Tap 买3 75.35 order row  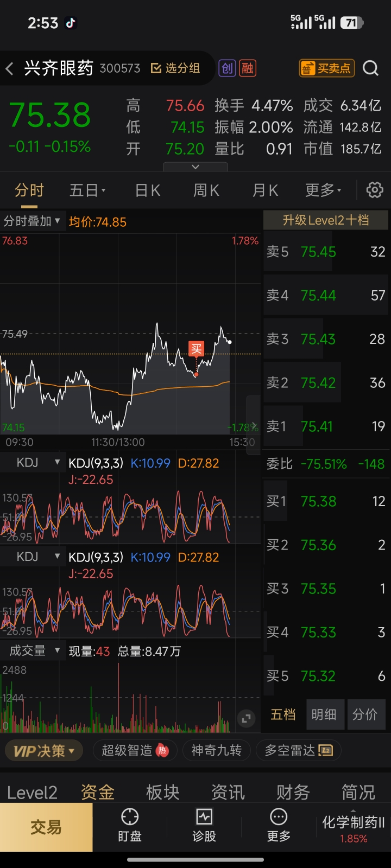pyautogui.click(x=326, y=589)
